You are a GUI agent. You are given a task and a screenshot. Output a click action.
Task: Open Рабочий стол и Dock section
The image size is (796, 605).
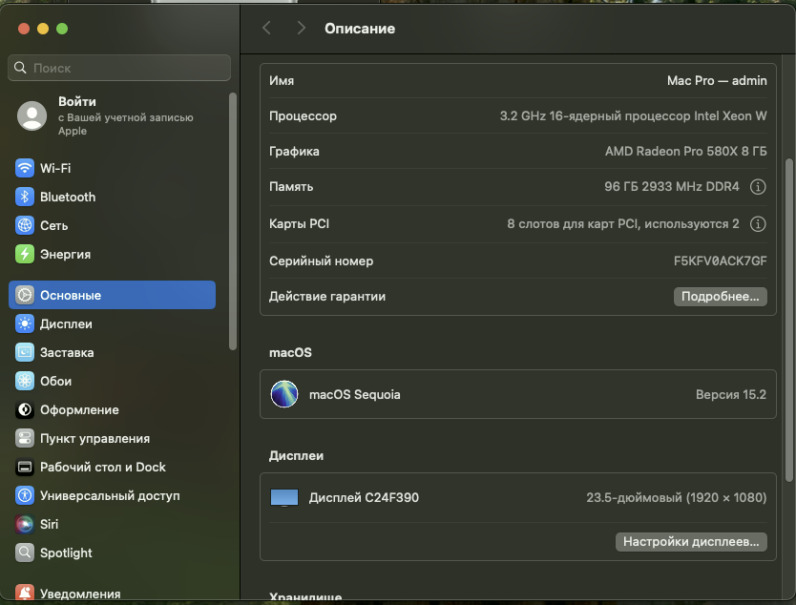[x=102, y=467]
